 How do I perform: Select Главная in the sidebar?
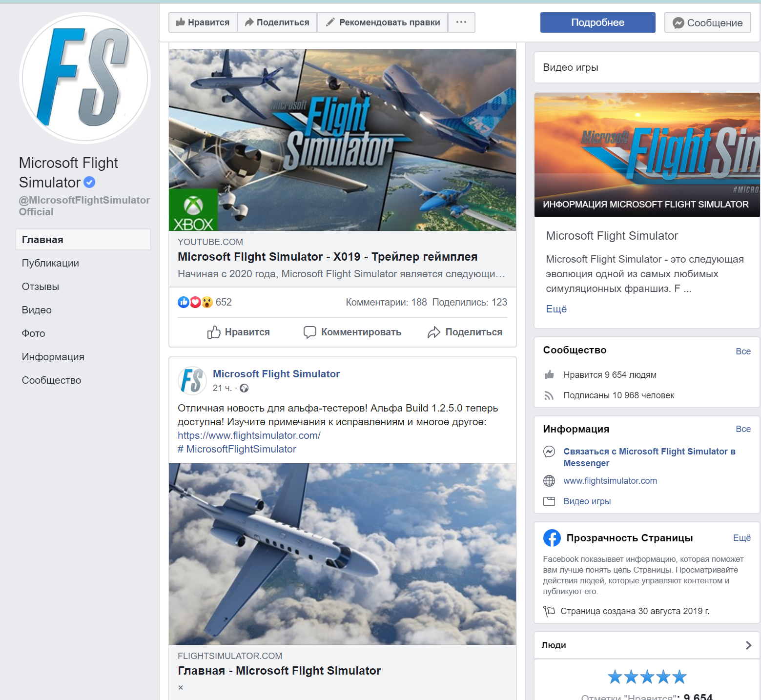click(83, 240)
